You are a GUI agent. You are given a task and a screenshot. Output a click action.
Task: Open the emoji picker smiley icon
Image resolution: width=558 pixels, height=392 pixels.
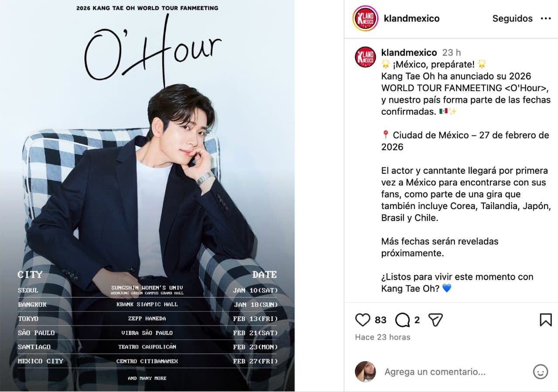[541, 372]
